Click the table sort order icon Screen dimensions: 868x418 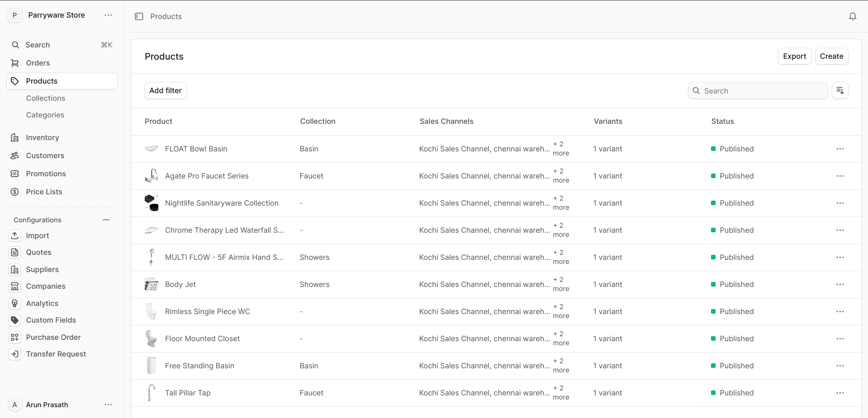coord(840,91)
